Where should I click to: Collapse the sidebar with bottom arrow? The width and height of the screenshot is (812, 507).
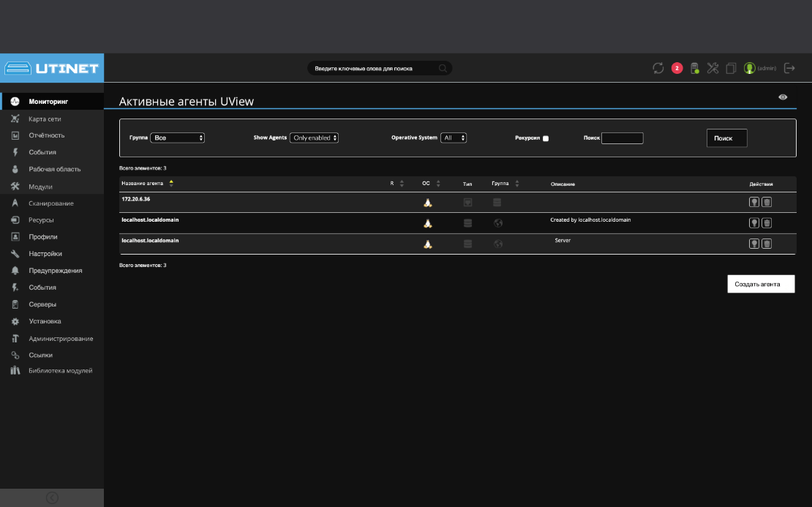point(52,497)
